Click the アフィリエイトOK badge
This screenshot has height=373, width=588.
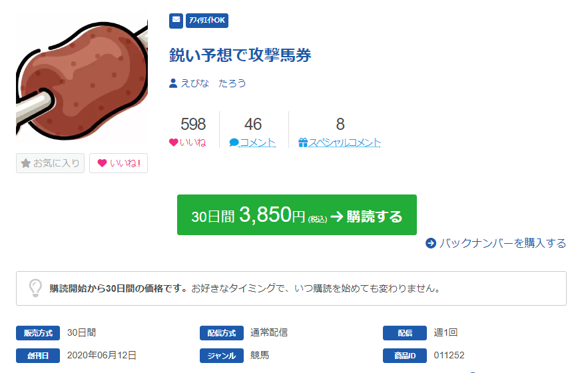pos(207,21)
